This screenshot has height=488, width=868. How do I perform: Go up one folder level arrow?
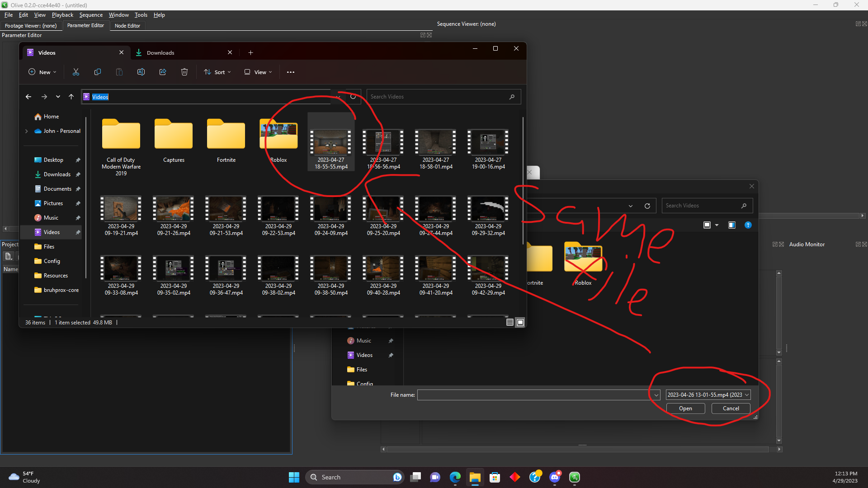click(71, 97)
